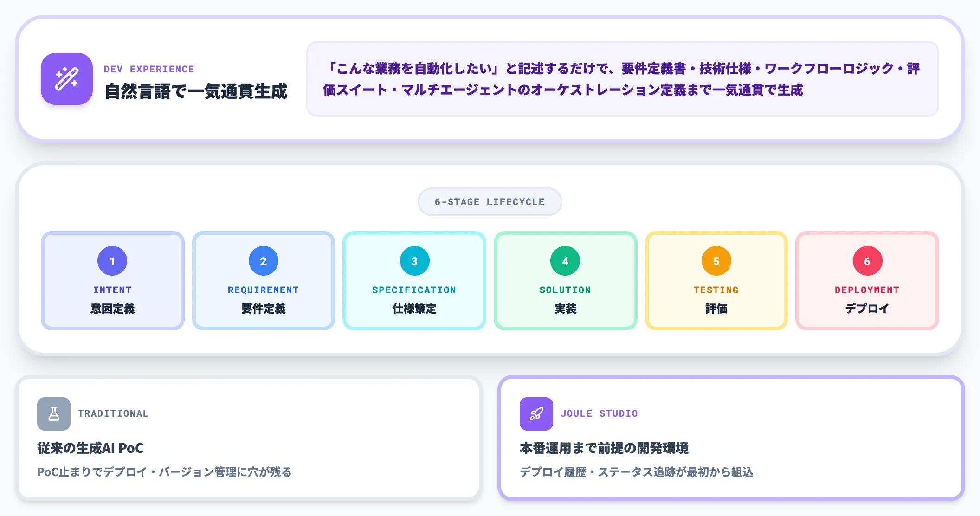Click the purple magic wand icon
The width and height of the screenshot is (980, 516).
point(67,79)
